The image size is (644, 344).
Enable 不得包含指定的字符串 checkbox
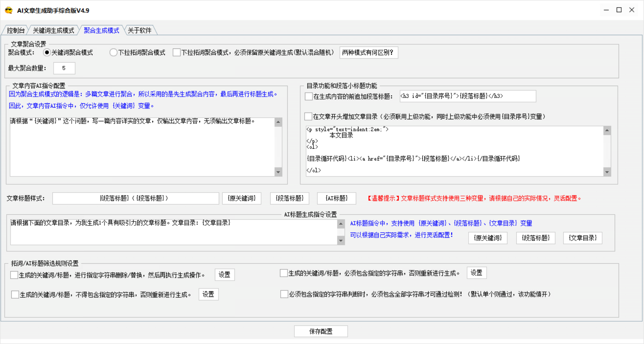15,295
